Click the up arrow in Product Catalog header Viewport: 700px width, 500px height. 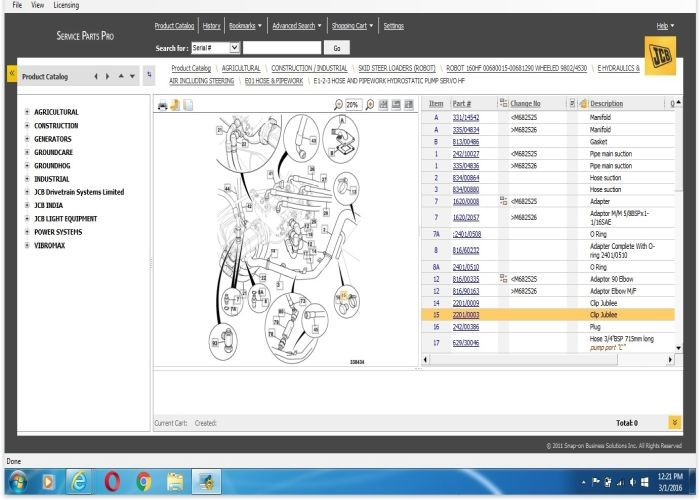point(121,76)
